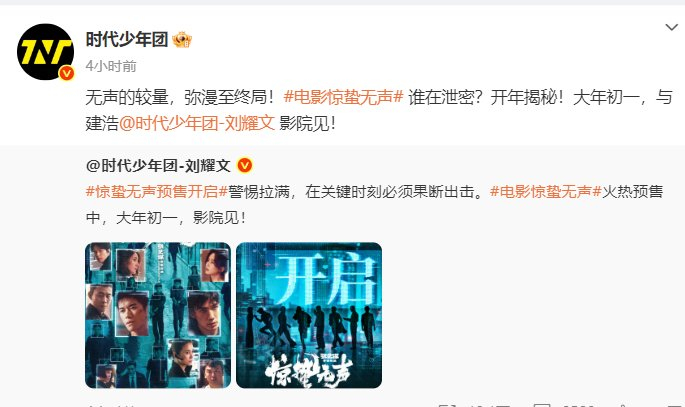Open the @时代少年团-刘耀文 mention in the main post
The height and width of the screenshot is (407, 685).
coord(197,123)
